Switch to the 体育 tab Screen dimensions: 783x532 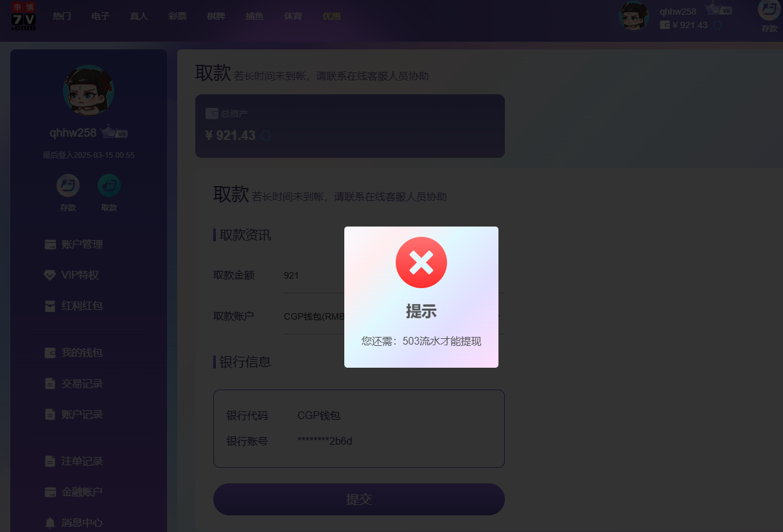[293, 16]
